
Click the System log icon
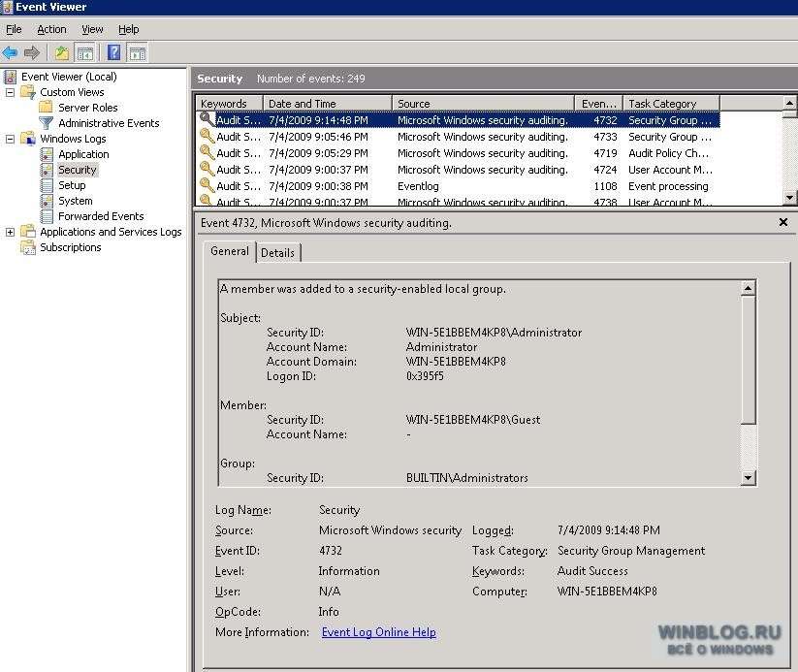(x=47, y=201)
